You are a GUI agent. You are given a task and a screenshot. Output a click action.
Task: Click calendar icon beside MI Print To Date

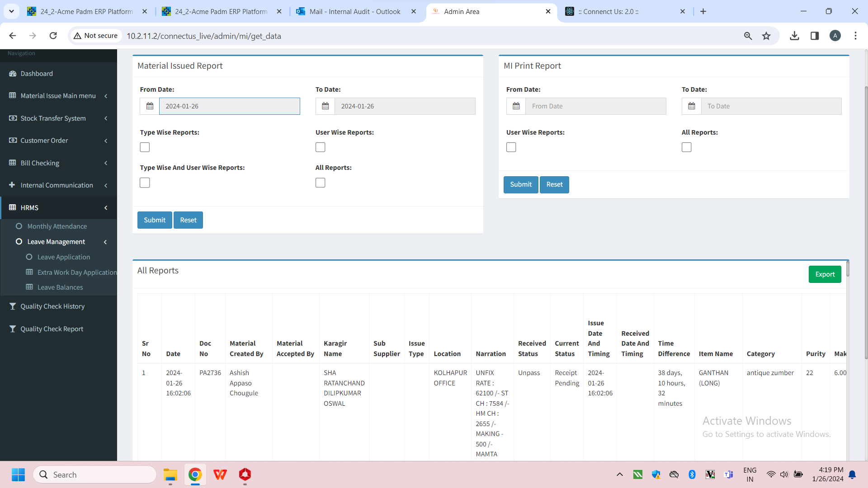691,106
